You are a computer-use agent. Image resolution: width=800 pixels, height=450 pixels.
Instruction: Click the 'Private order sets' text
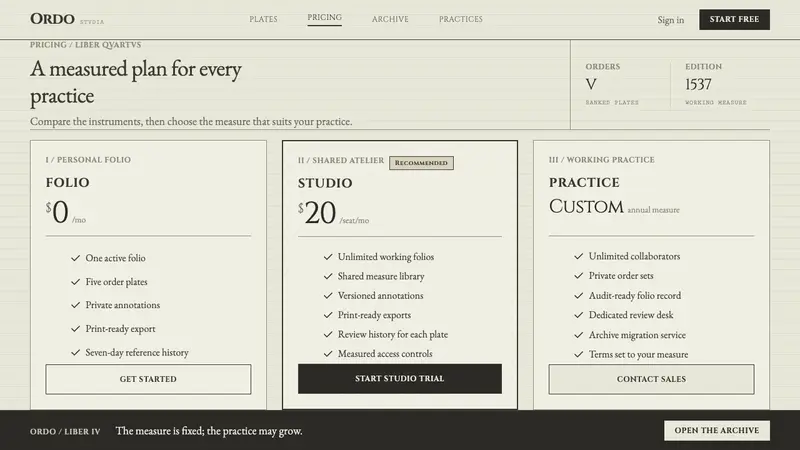tap(621, 276)
